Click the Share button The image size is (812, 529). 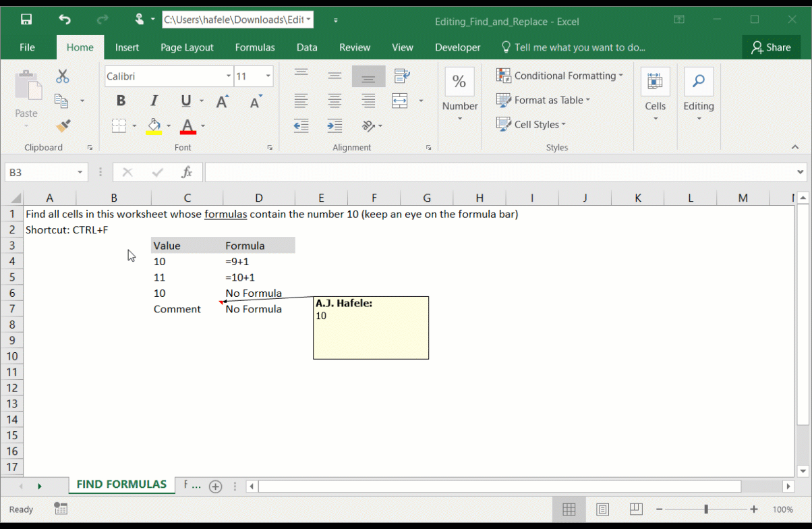point(770,47)
